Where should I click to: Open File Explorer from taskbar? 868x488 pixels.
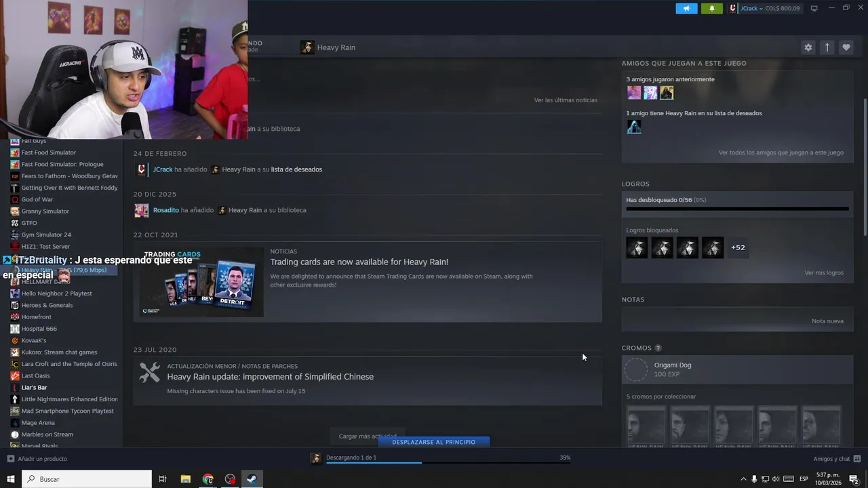185,479
